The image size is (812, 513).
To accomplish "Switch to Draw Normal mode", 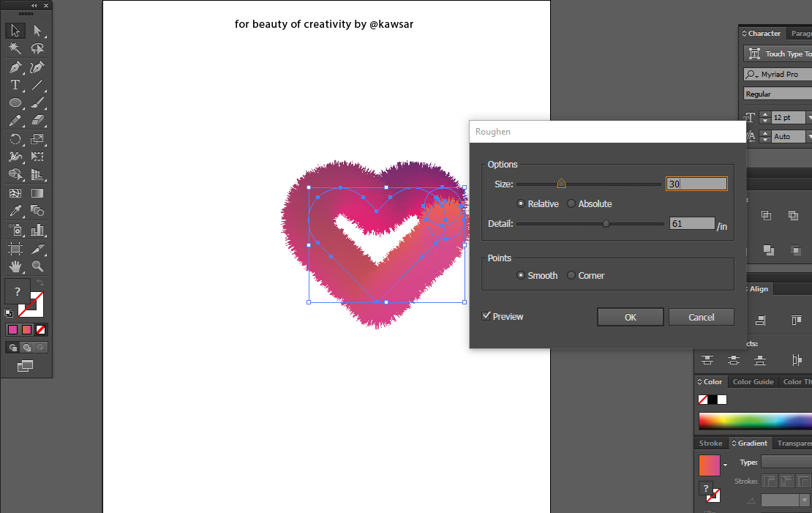I will point(13,347).
